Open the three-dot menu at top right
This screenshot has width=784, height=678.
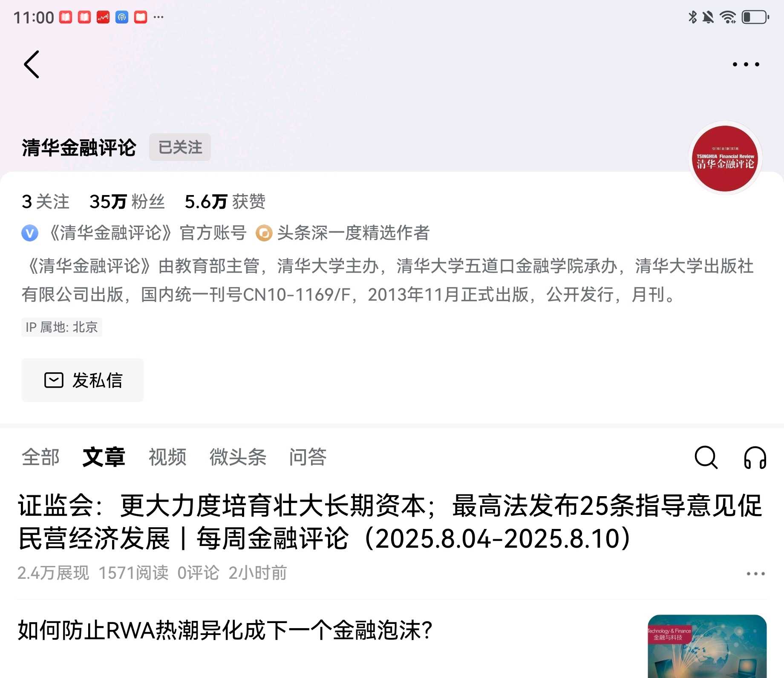point(746,64)
